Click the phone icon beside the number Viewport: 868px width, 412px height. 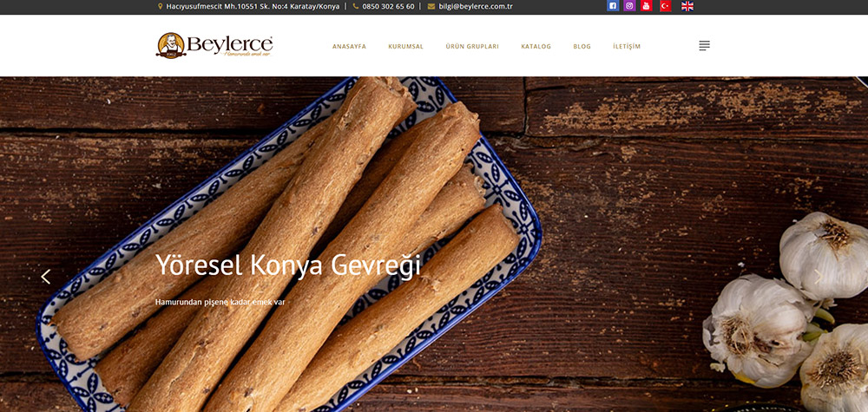tap(356, 7)
